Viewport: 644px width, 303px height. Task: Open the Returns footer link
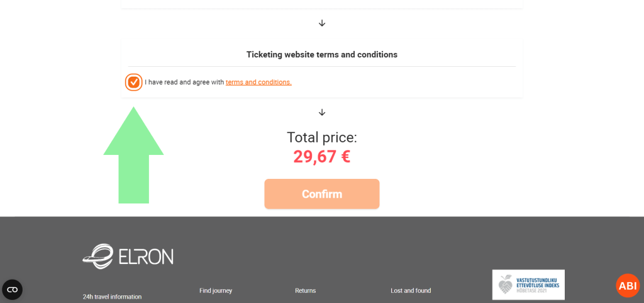[x=305, y=291]
